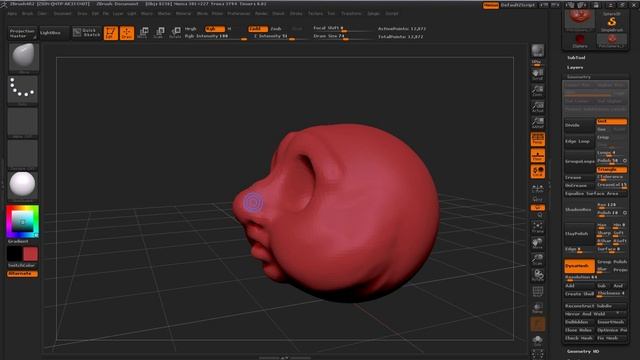This screenshot has height=360, width=640.
Task: Expand the SubTool section
Action: click(576, 58)
